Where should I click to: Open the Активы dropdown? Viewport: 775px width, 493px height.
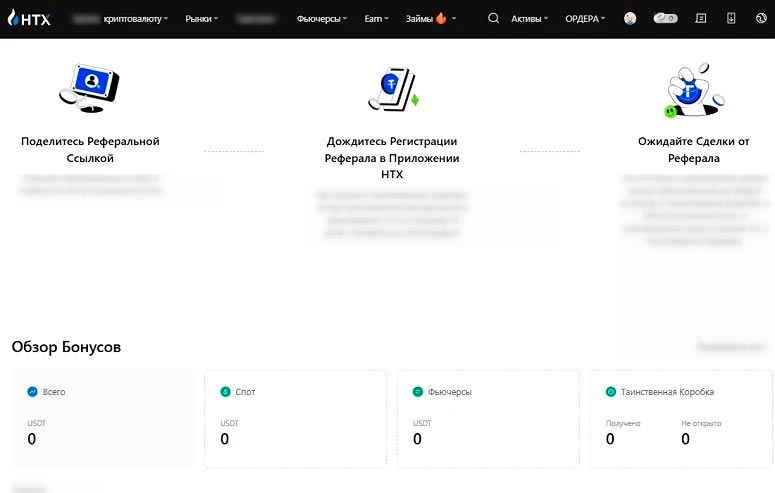(x=530, y=18)
